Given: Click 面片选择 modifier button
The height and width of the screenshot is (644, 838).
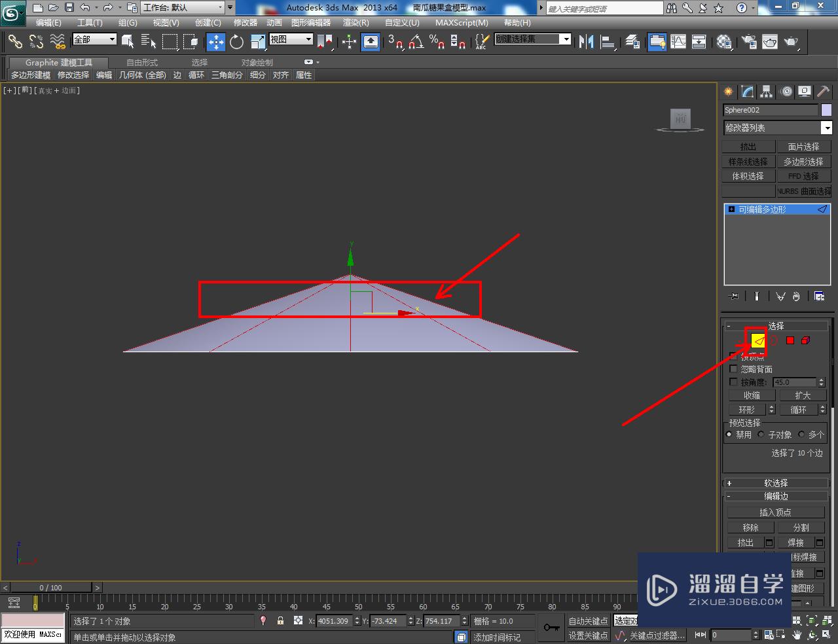Looking at the screenshot, I should [x=803, y=147].
